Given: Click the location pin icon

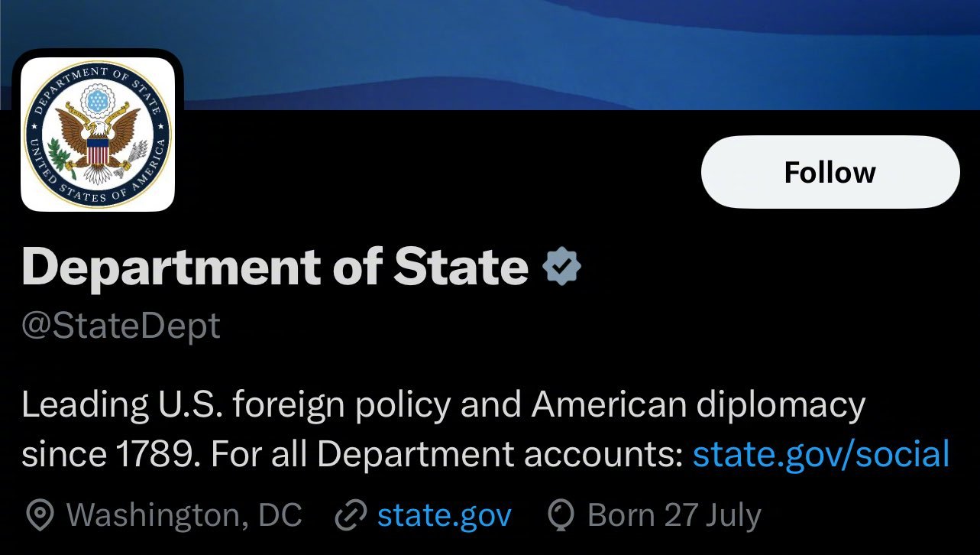Looking at the screenshot, I should tap(40, 516).
